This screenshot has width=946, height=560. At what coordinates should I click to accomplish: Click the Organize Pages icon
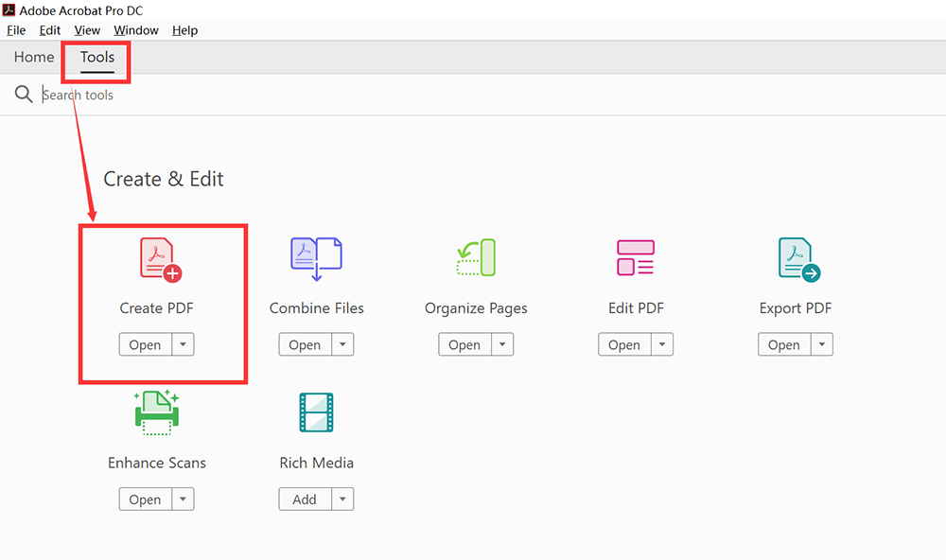[476, 258]
